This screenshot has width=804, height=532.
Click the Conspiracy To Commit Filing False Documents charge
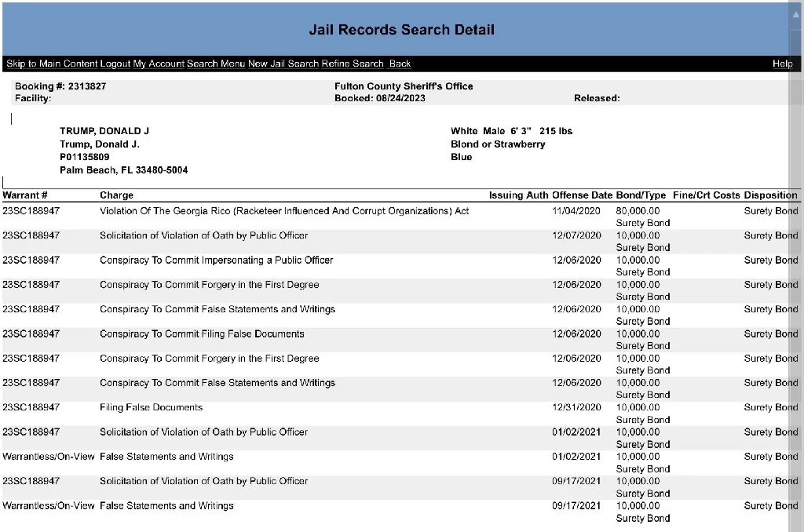pos(202,333)
